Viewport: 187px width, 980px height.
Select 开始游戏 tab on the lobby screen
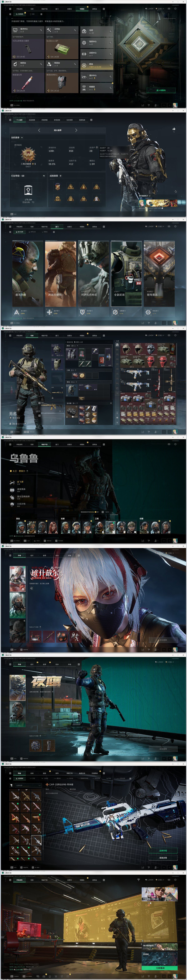pyautogui.click(x=19, y=880)
